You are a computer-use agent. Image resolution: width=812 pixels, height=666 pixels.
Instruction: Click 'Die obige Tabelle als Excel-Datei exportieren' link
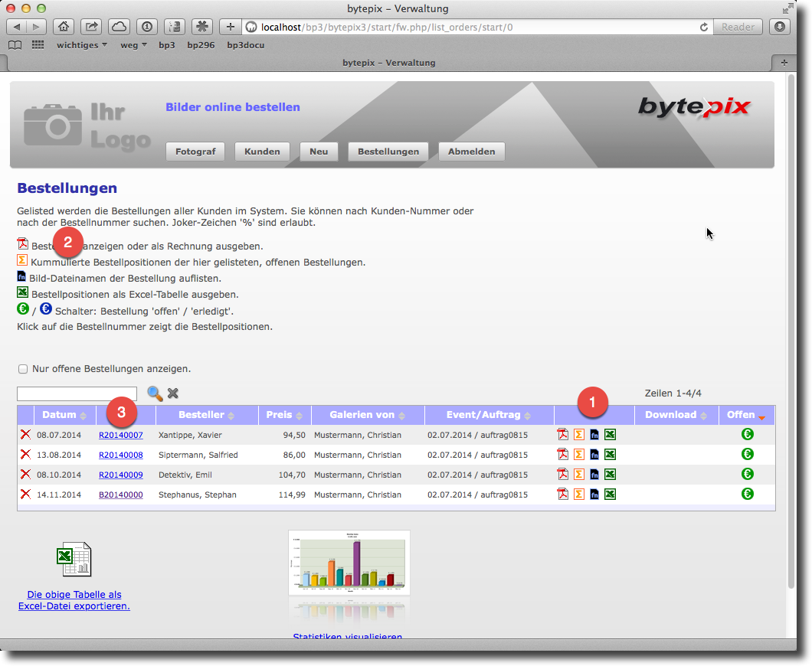74,600
